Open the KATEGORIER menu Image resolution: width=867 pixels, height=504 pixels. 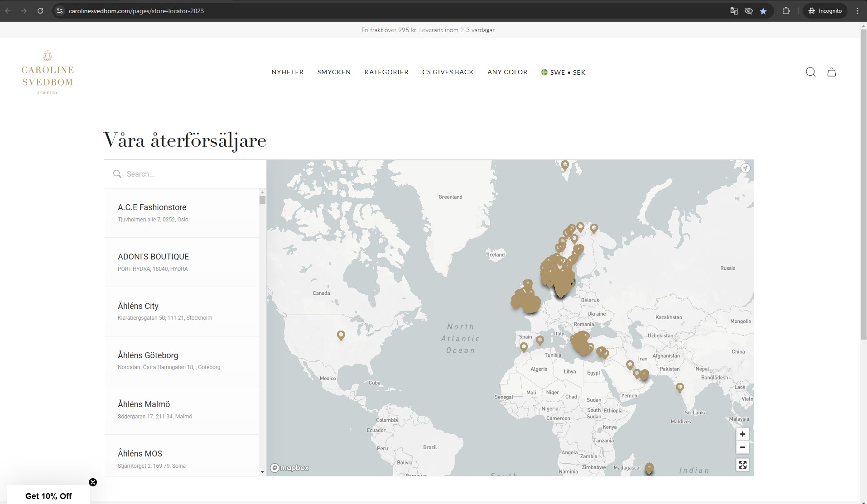point(386,72)
